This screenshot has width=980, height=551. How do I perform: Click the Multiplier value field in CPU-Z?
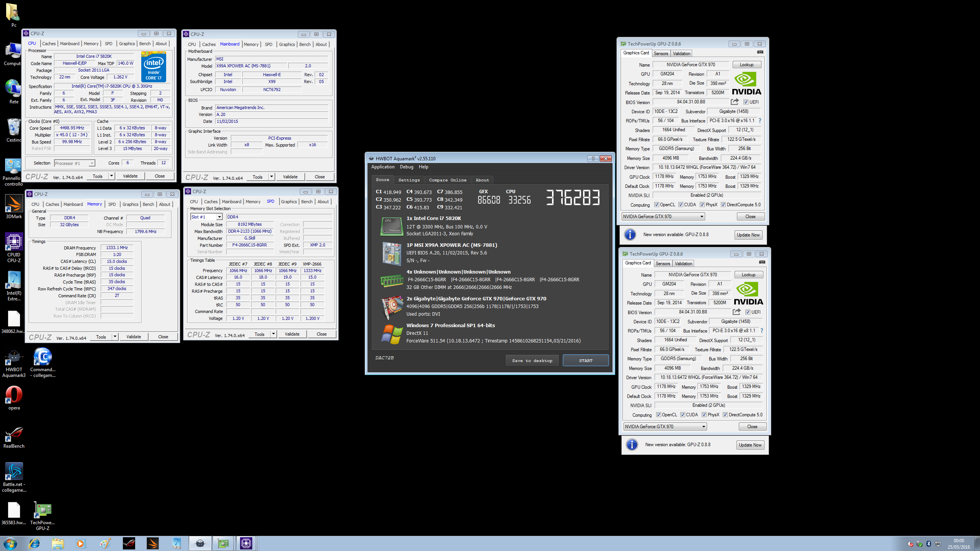[72, 135]
